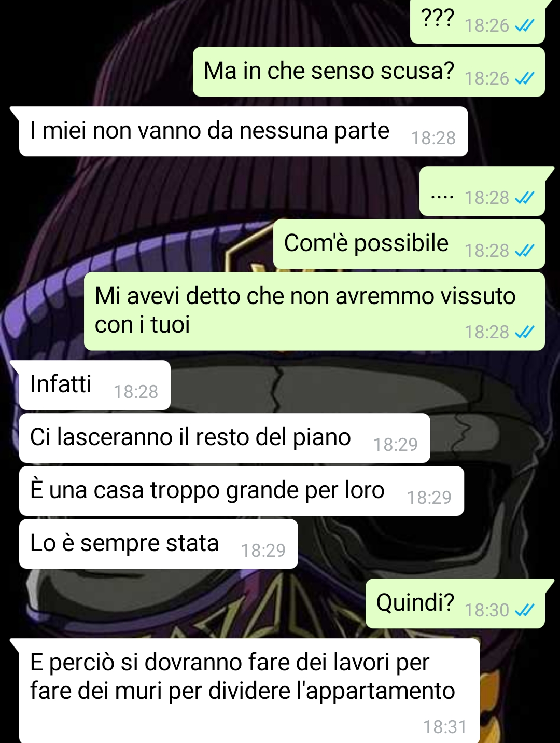Screen dimensions: 560x743
Task: Tap the double checkmark on 'Ma in che senso scusa?'
Action: (x=524, y=78)
